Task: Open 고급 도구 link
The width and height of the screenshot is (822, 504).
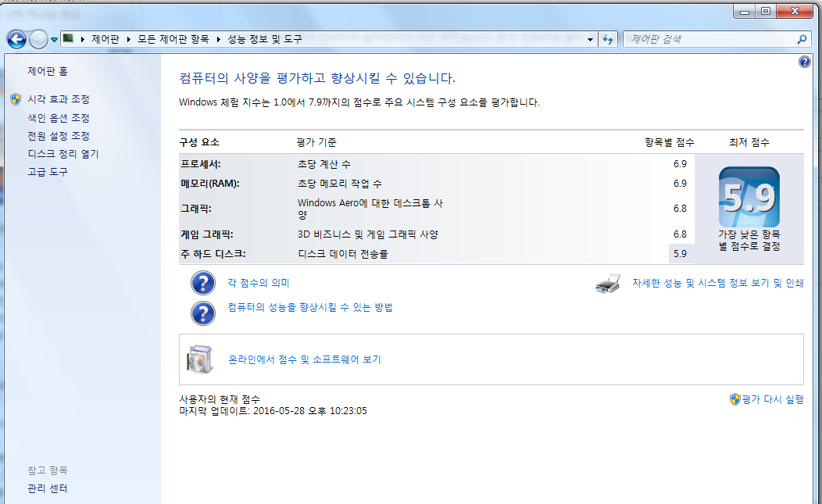Action: [48, 171]
